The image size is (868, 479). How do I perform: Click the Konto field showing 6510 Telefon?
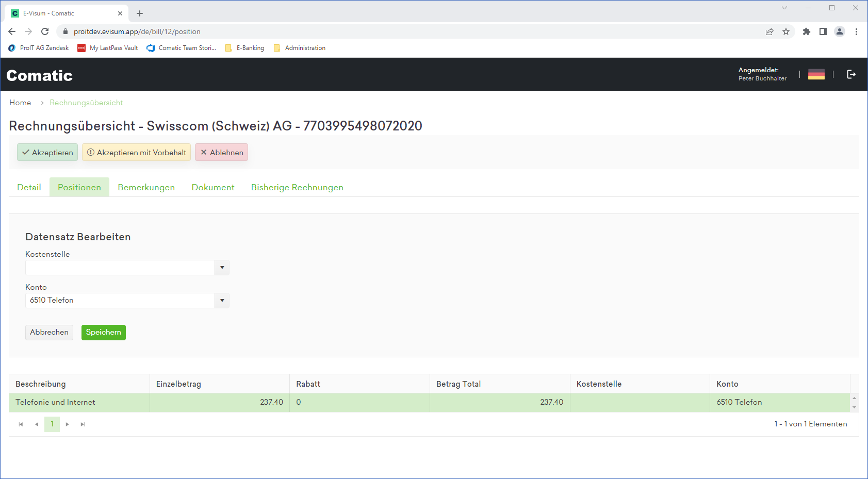(x=120, y=301)
